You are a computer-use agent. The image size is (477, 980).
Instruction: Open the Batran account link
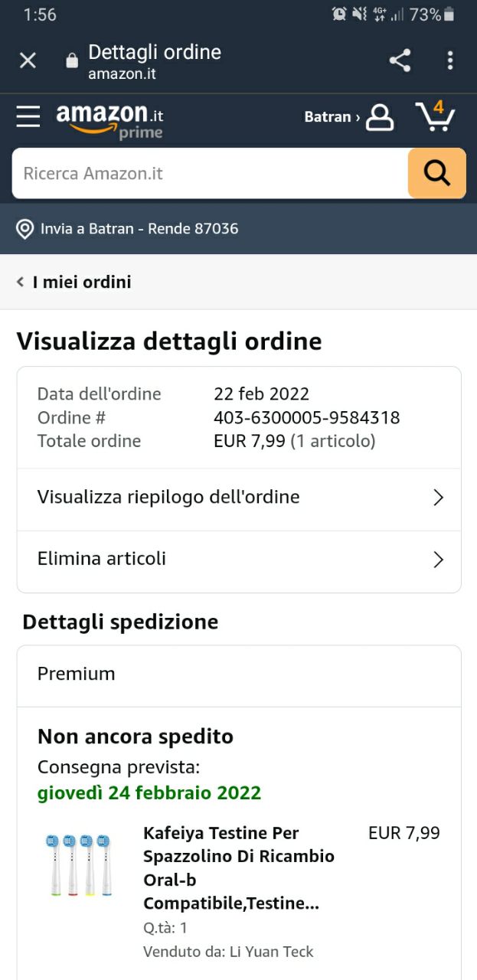(x=332, y=117)
